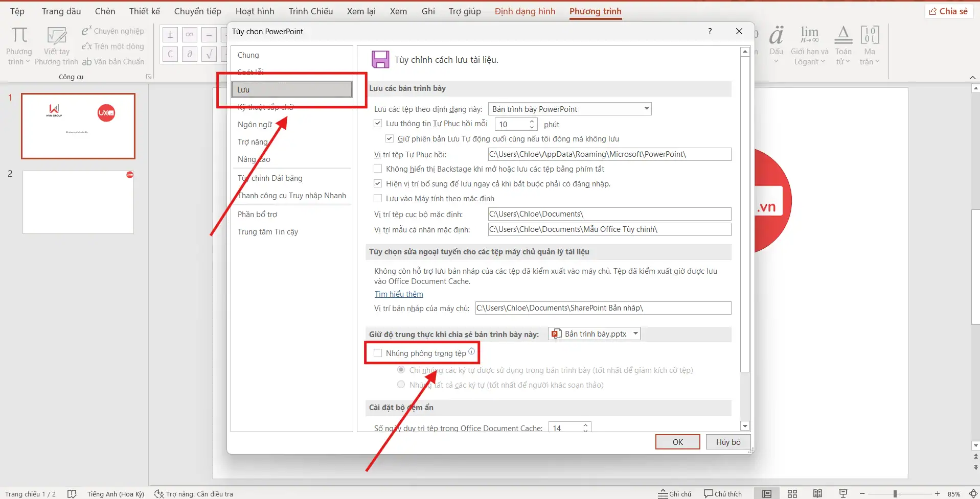Click the dialog help question mark
Viewport: 980px width, 499px height.
click(710, 31)
